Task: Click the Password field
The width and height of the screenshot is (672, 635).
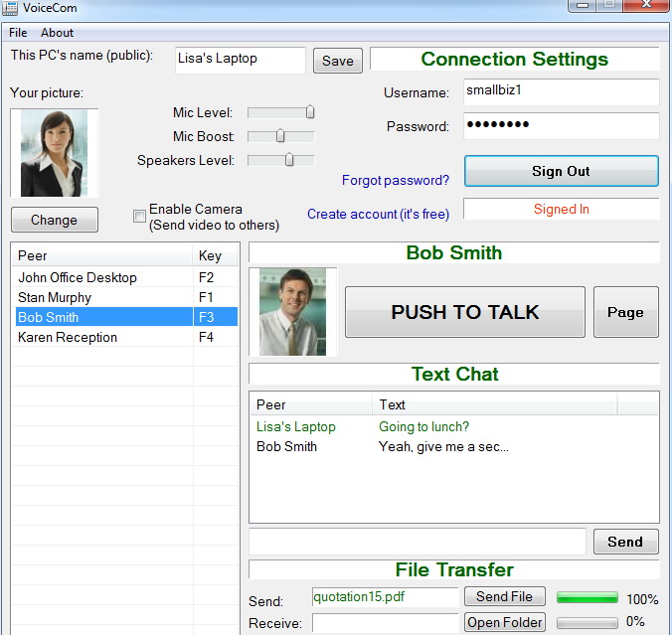Action: coord(561,126)
